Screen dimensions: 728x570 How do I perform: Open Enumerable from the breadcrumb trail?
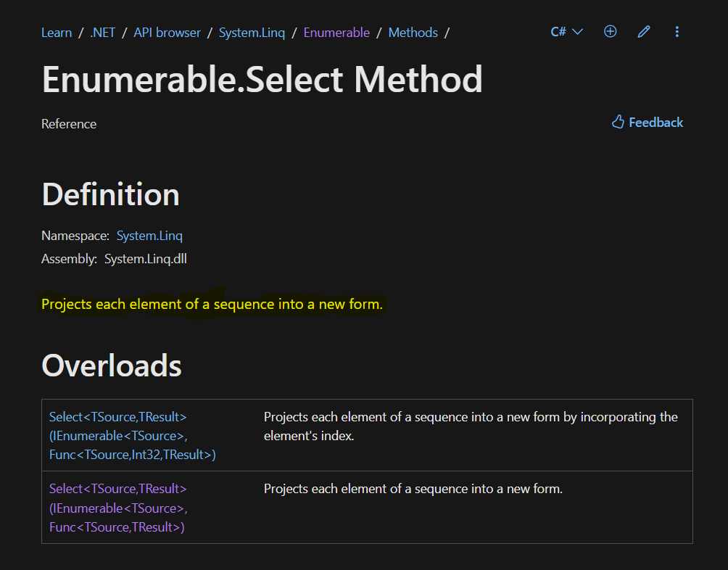point(336,32)
